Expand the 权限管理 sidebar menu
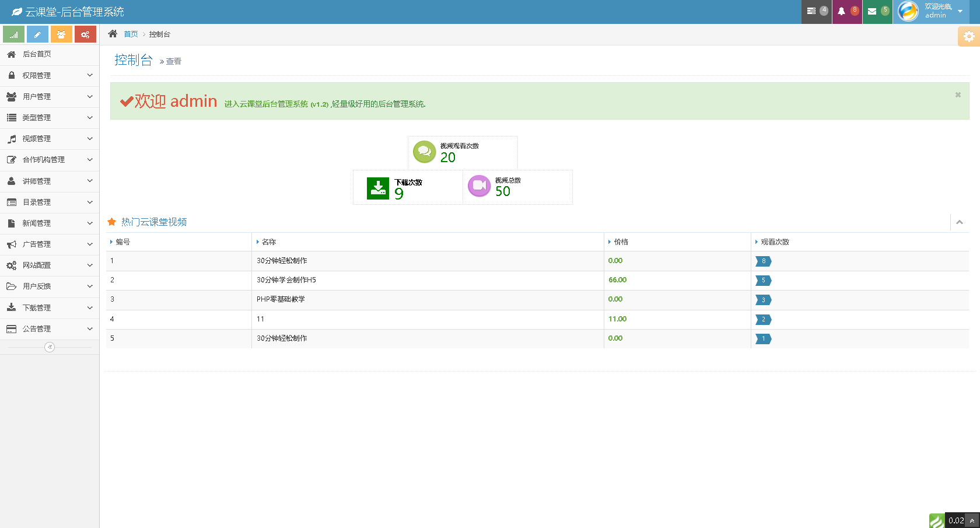 pyautogui.click(x=50, y=75)
